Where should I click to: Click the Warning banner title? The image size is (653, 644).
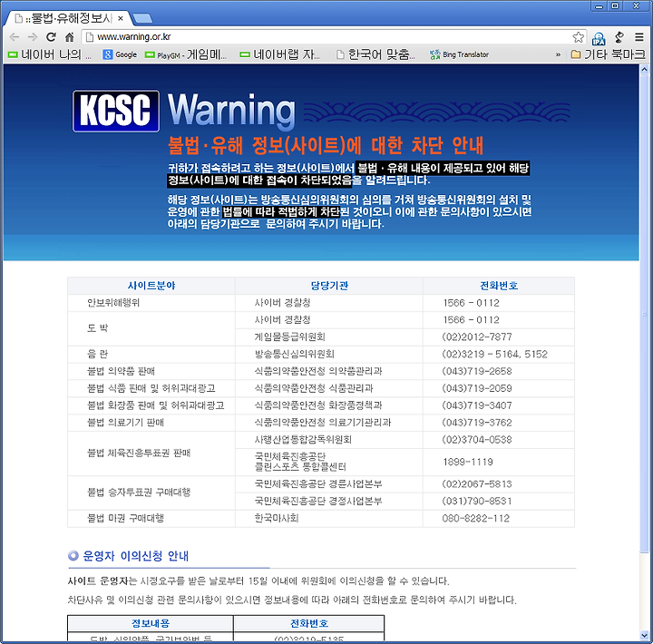[231, 111]
